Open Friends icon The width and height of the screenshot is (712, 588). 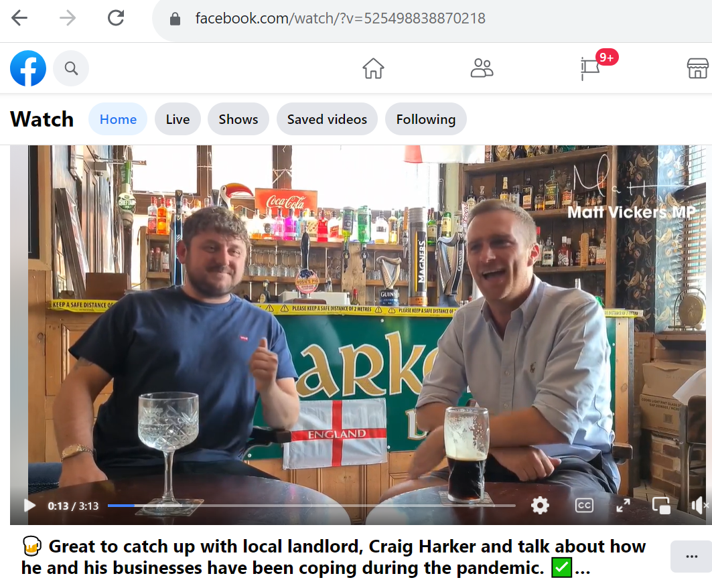[x=482, y=68]
